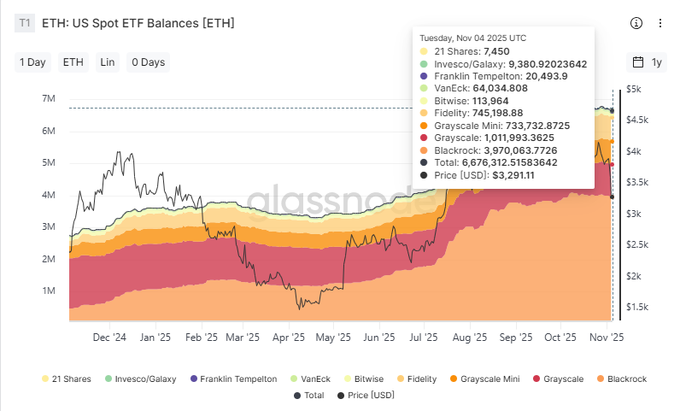Expand the Lin scale dropdown
Image resolution: width=680 pixels, height=411 pixels.
tap(107, 62)
